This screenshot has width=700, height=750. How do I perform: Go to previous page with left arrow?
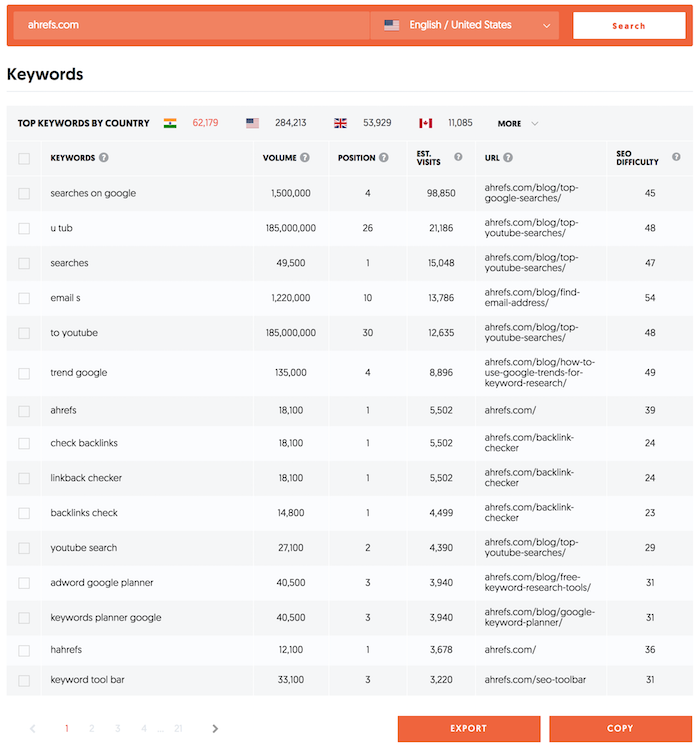(33, 728)
